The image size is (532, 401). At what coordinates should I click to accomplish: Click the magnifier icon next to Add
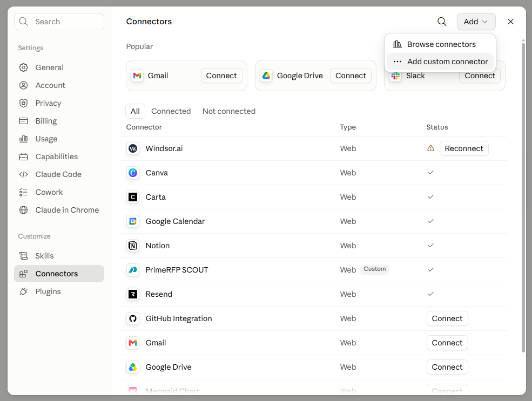click(x=441, y=22)
